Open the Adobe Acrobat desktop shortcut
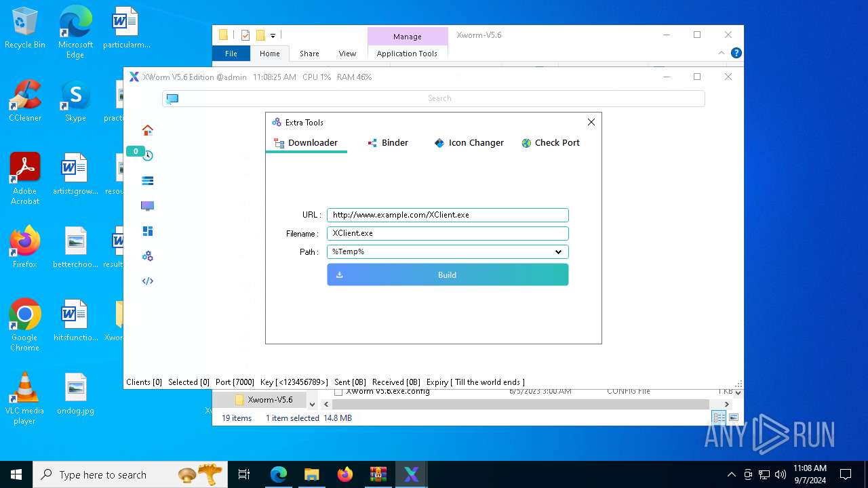868x488 pixels. (25, 180)
